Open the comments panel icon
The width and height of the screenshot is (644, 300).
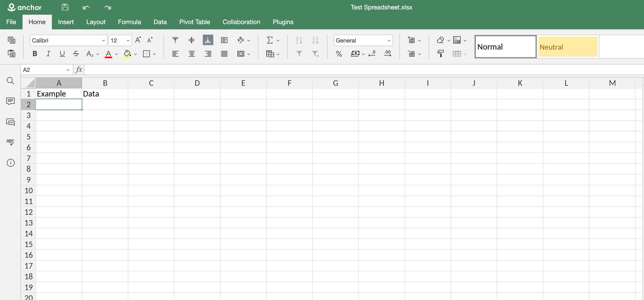click(x=10, y=101)
